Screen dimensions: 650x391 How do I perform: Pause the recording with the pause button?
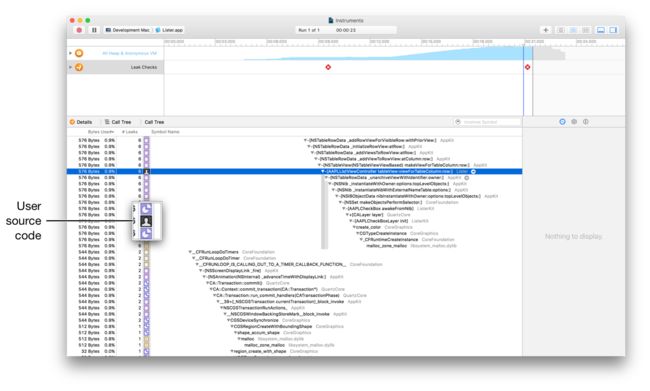pyautogui.click(x=94, y=30)
